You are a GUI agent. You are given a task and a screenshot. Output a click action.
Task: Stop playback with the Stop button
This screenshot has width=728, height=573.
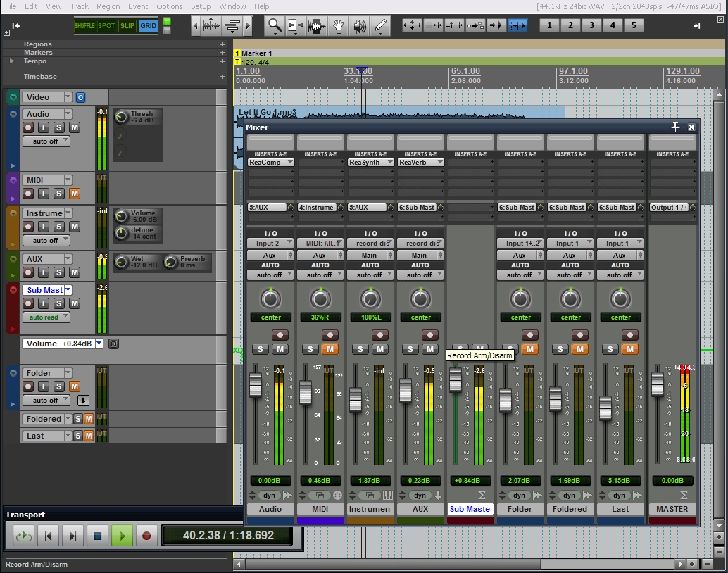98,536
